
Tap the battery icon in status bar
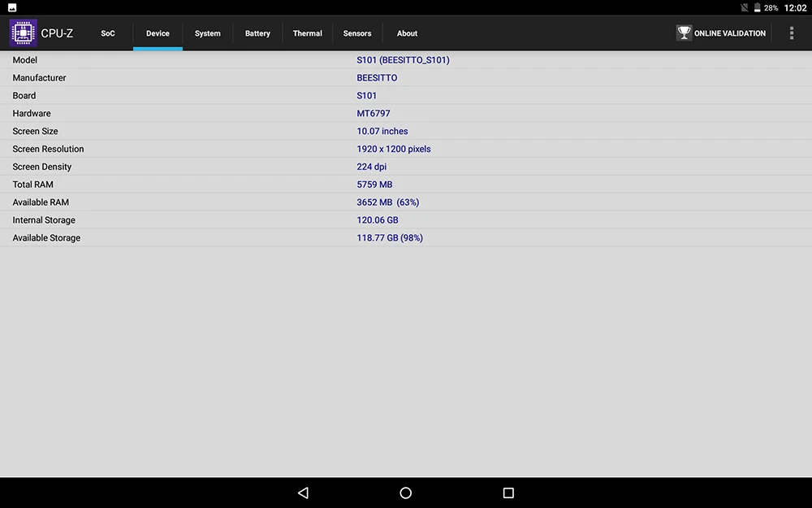pos(757,8)
